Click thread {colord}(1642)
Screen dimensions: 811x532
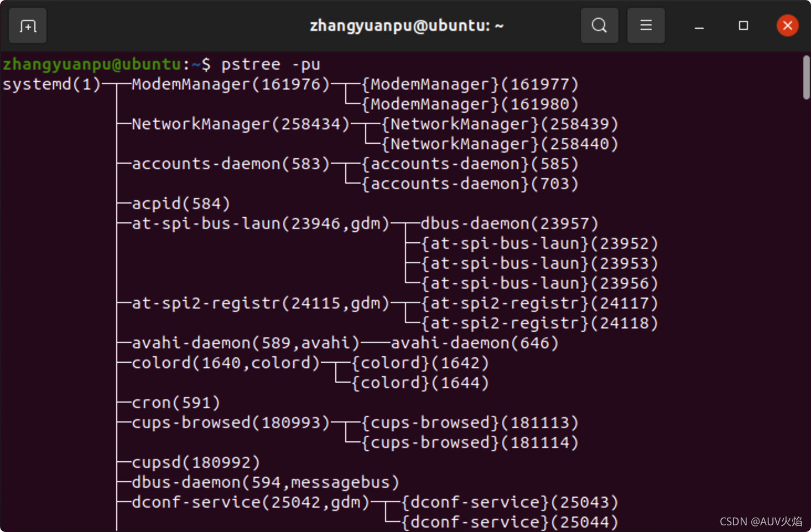coord(420,363)
